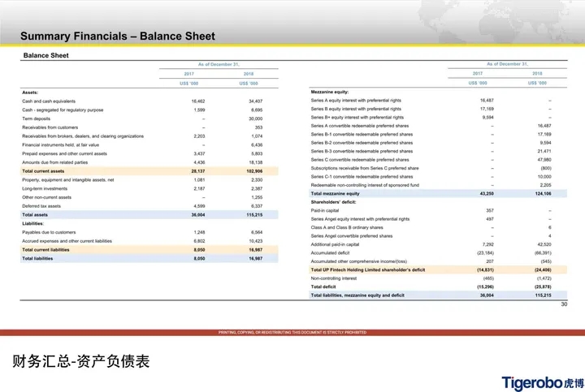The width and height of the screenshot is (585, 392).
Task: Select 'Cash and cash equivalents' row label
Action: [x=49, y=101]
